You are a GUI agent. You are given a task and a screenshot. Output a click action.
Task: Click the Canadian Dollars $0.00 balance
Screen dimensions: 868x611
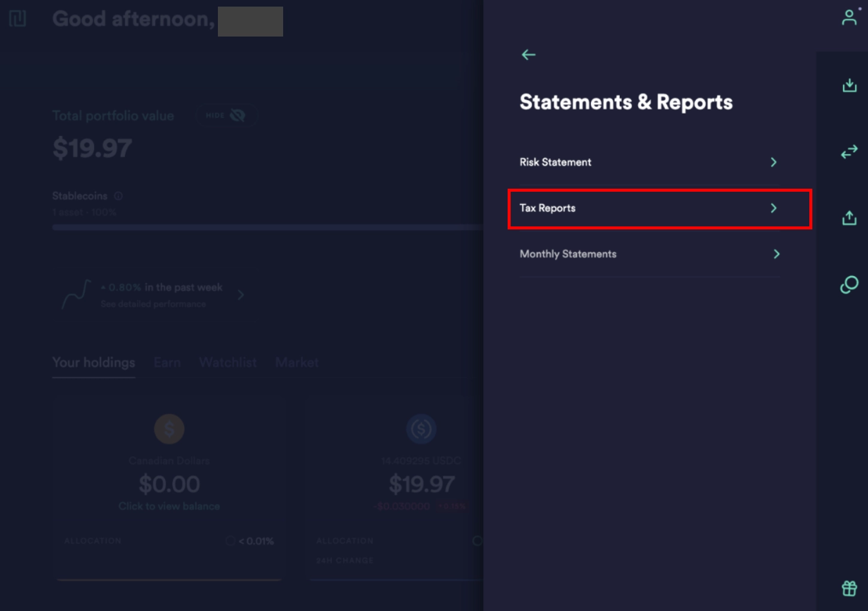(169, 484)
